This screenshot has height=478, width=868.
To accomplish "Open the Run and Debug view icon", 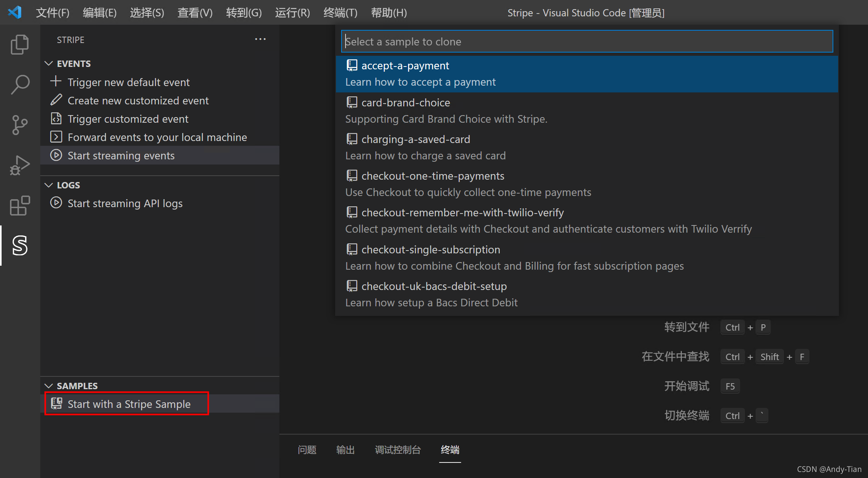I will tap(20, 165).
